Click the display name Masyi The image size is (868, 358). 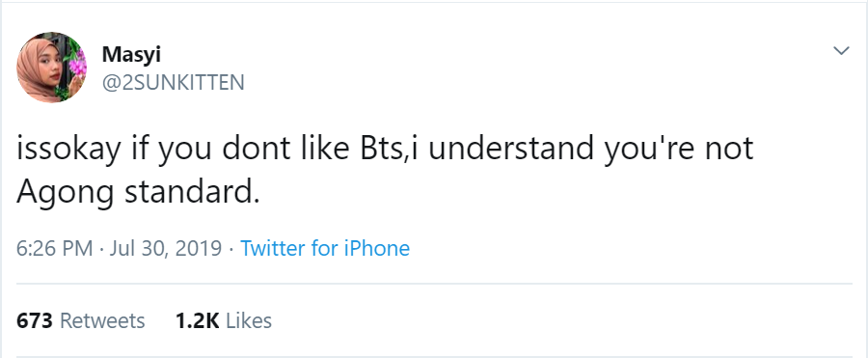pos(131,54)
